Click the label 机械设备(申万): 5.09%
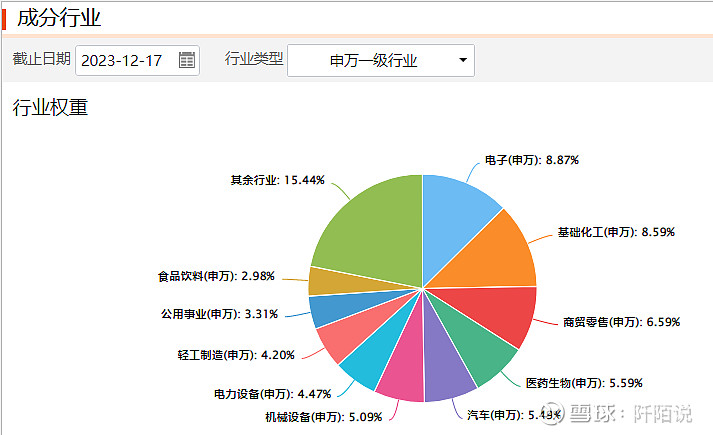Viewport: 713px width, 435px height. pyautogui.click(x=324, y=417)
